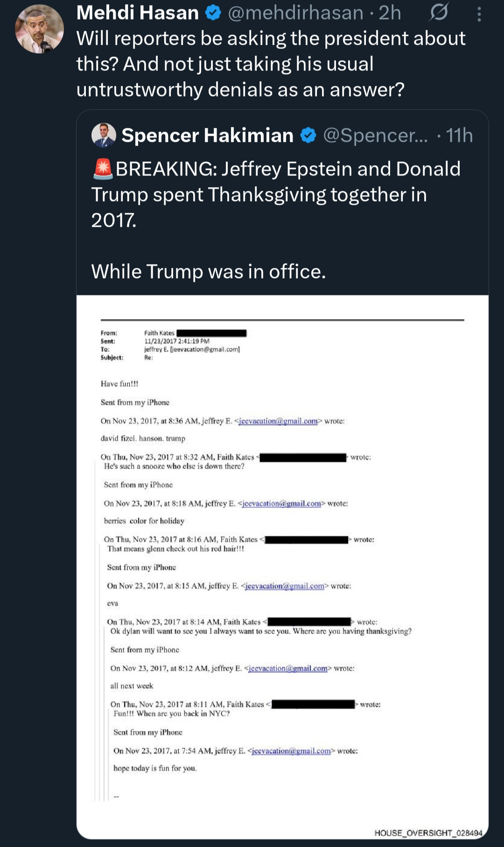The image size is (504, 847).
Task: Tap the red siren emoji before BREAKING
Action: [103, 169]
